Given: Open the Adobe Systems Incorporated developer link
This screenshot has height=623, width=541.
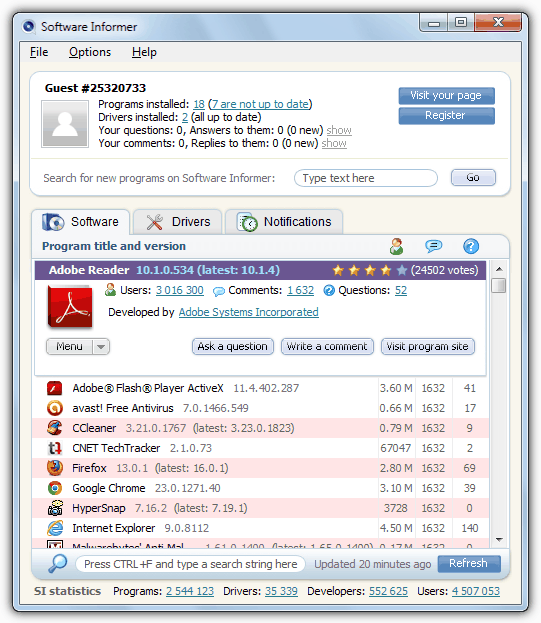Looking at the screenshot, I should pos(249,312).
